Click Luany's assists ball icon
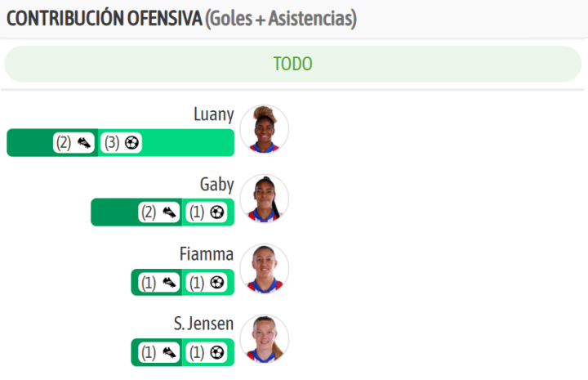Viewport: 588px width, 380px height. click(x=131, y=143)
